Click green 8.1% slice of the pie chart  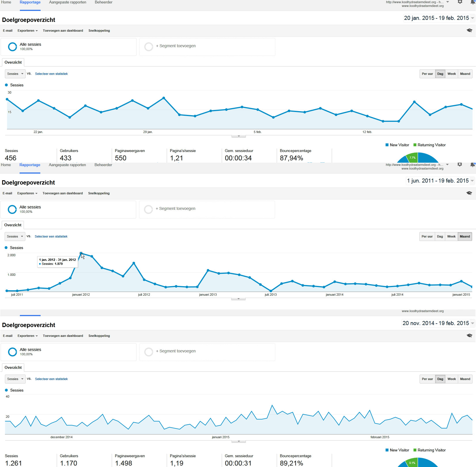coord(412,462)
